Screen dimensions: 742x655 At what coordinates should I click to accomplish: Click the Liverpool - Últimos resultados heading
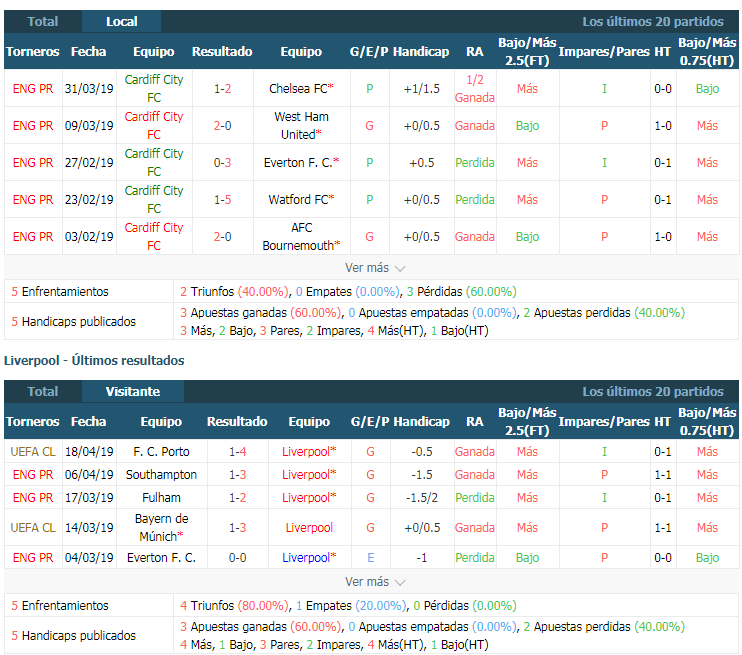point(94,360)
